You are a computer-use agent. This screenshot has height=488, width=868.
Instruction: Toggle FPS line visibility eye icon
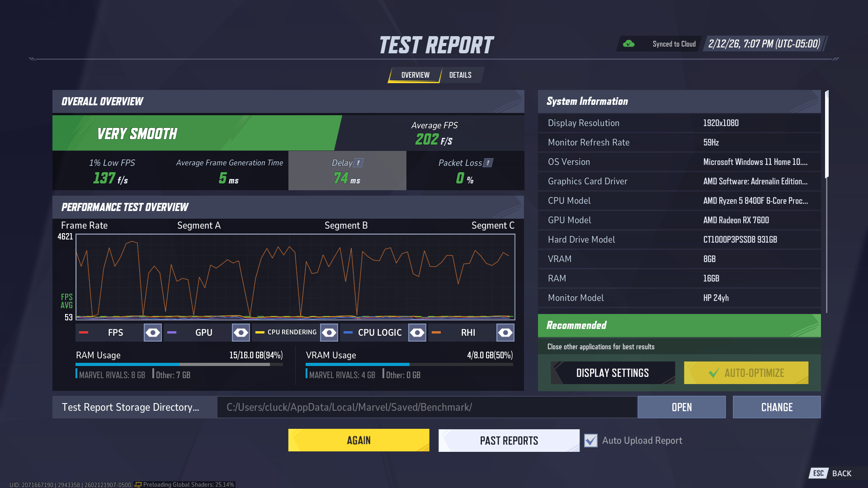[x=153, y=333]
